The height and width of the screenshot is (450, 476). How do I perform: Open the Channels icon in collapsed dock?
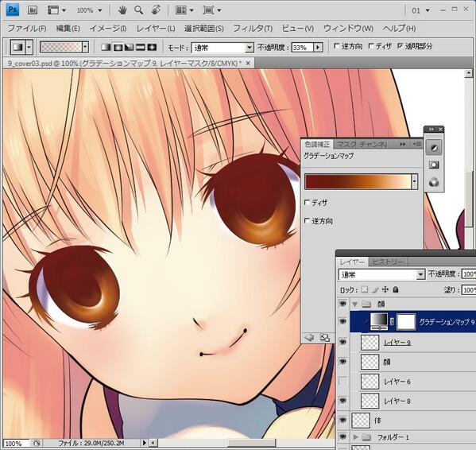click(434, 182)
